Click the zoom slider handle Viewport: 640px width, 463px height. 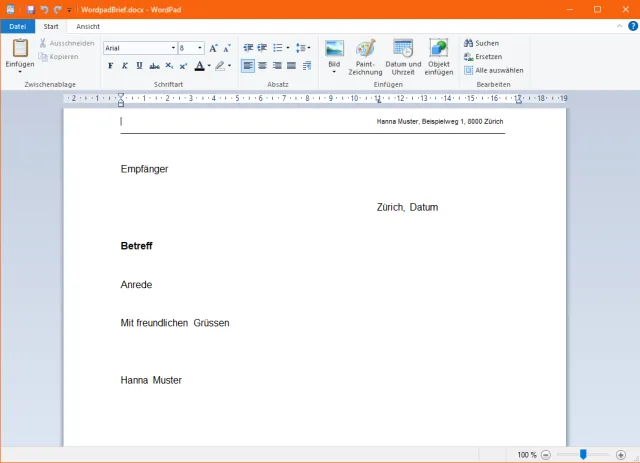tap(583, 454)
